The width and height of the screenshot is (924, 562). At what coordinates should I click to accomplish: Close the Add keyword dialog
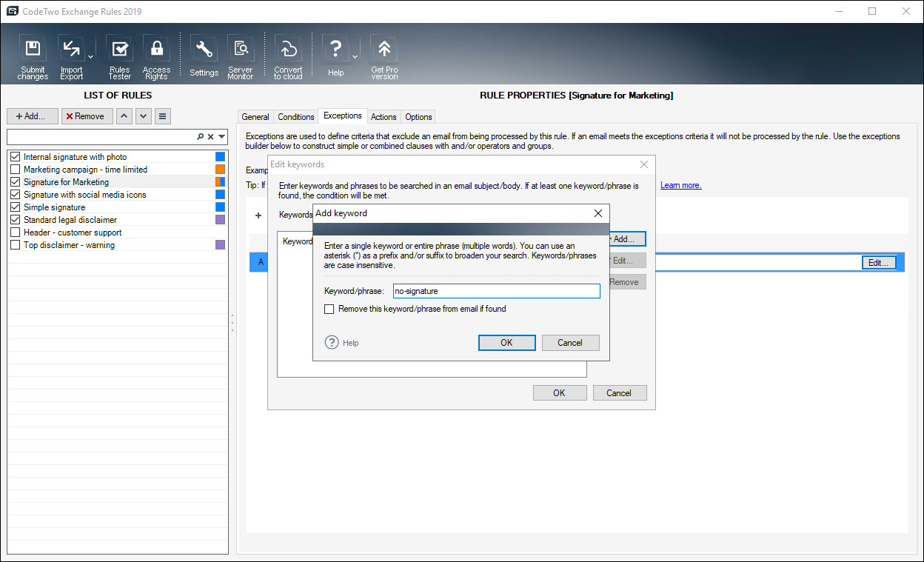[x=598, y=213]
